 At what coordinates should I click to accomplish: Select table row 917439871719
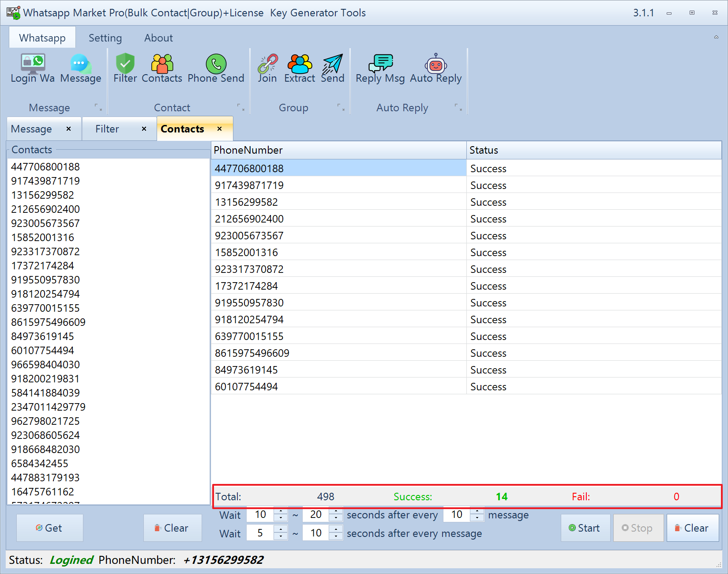tap(466, 185)
